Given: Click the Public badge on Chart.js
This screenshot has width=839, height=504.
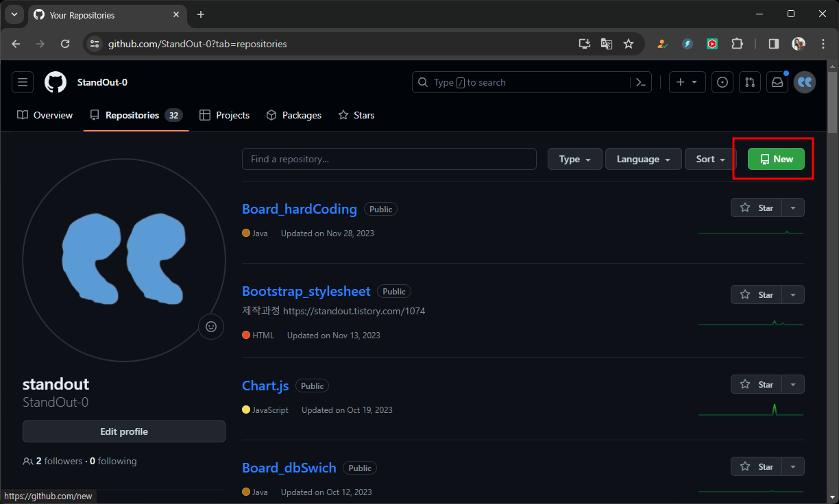Looking at the screenshot, I should coord(312,386).
